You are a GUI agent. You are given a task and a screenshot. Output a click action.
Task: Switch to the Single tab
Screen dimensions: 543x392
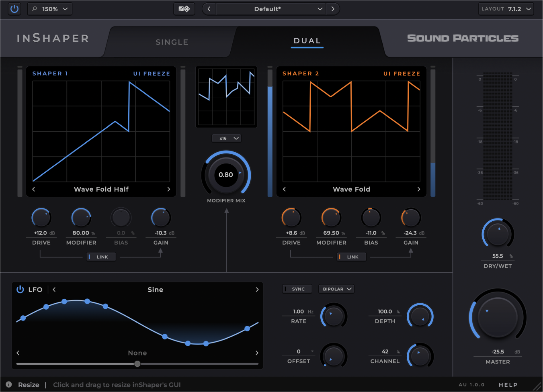pos(172,42)
